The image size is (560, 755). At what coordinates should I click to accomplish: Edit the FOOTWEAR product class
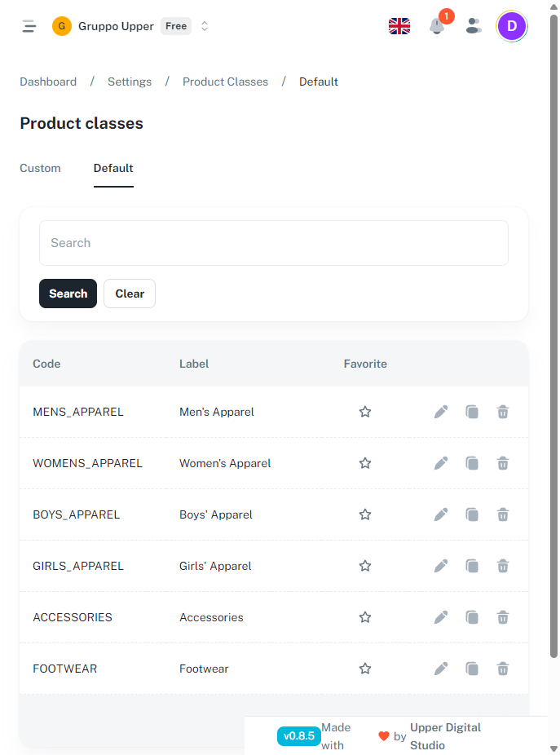click(441, 669)
